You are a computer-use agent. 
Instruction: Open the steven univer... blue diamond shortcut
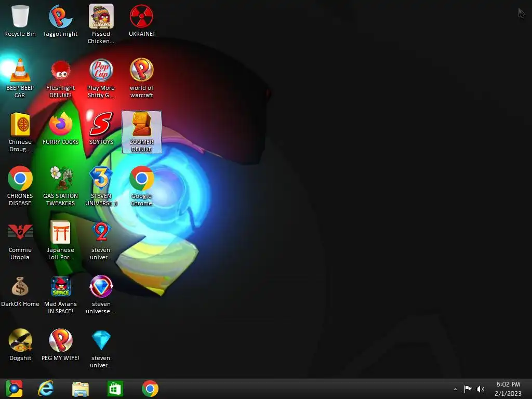(101, 348)
